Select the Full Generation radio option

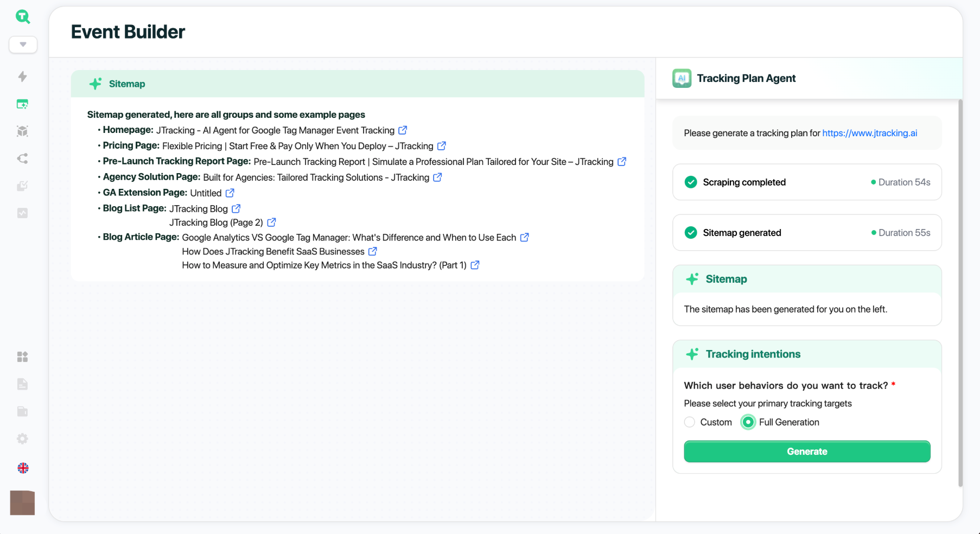pos(748,422)
